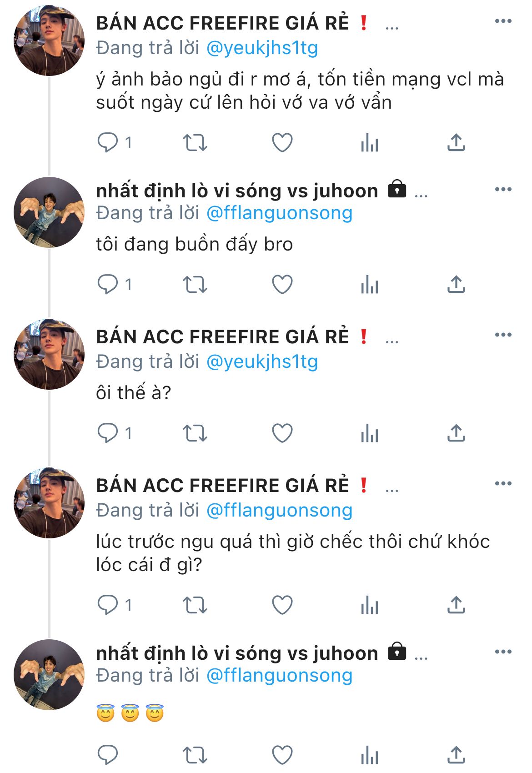
Task: Share the 'ý ảnh bảo ngủ đi' tweet
Action: (x=456, y=143)
